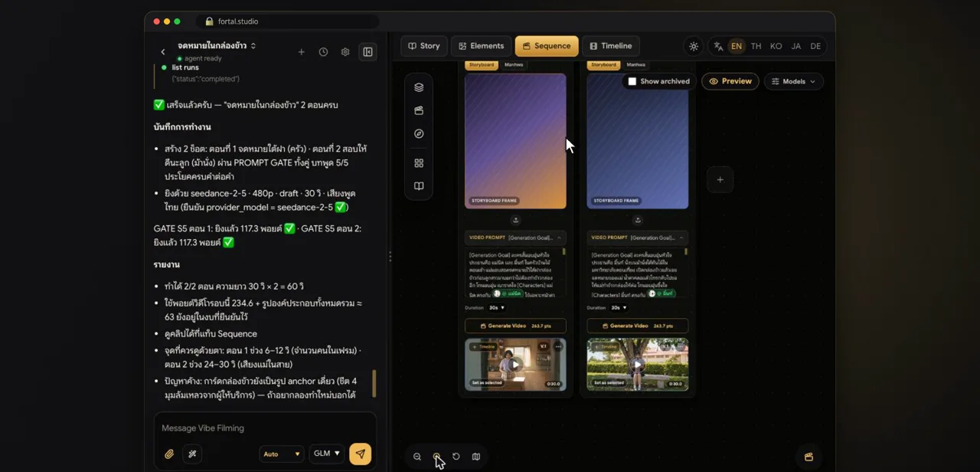Attach a file with paperclip icon
The height and width of the screenshot is (472, 980).
click(169, 454)
